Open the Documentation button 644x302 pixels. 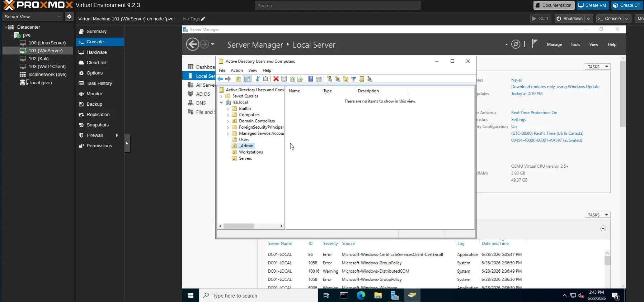pos(553,5)
